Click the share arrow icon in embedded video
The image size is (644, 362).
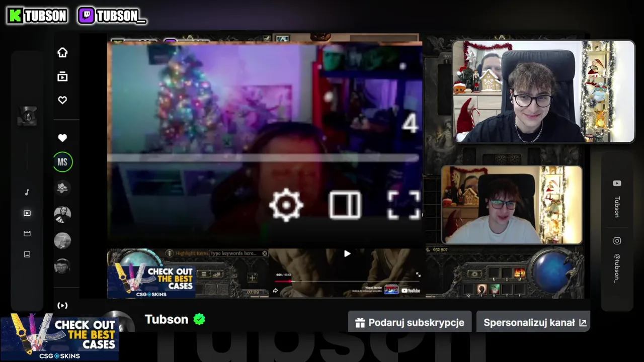[x=276, y=290]
